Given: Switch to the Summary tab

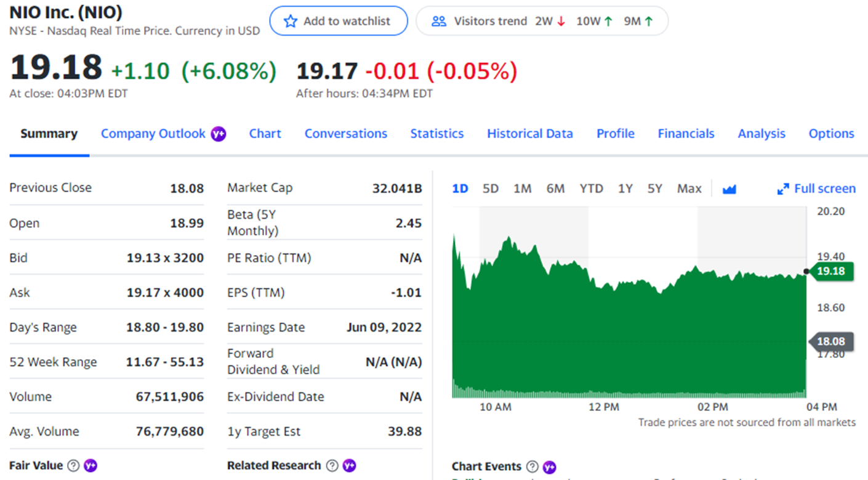Looking at the screenshot, I should [49, 134].
